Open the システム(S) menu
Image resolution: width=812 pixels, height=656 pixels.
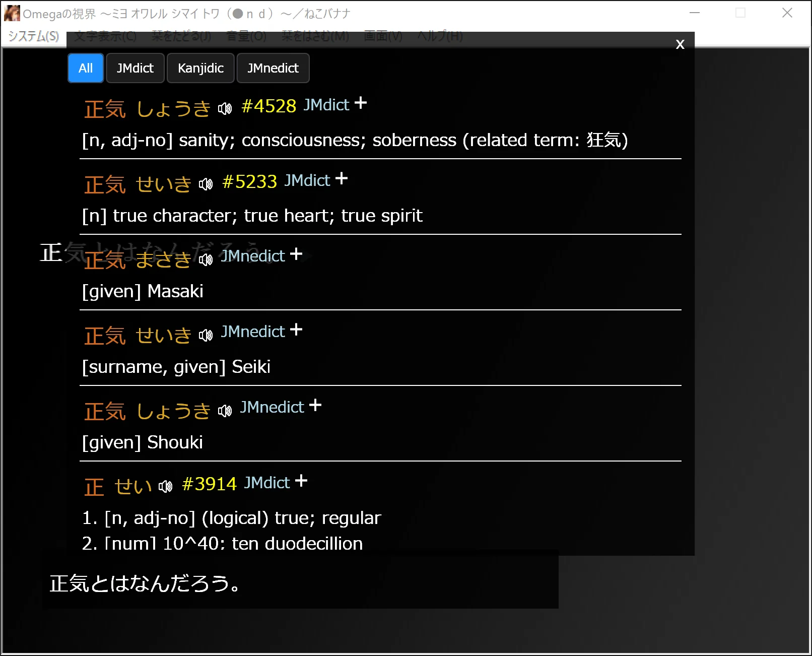coord(32,36)
